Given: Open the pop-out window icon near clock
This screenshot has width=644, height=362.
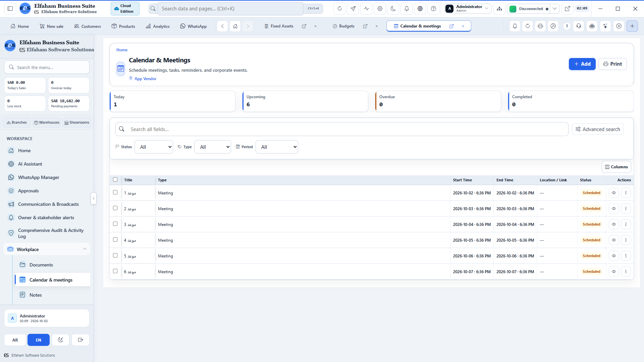Looking at the screenshot, I should [x=567, y=9].
